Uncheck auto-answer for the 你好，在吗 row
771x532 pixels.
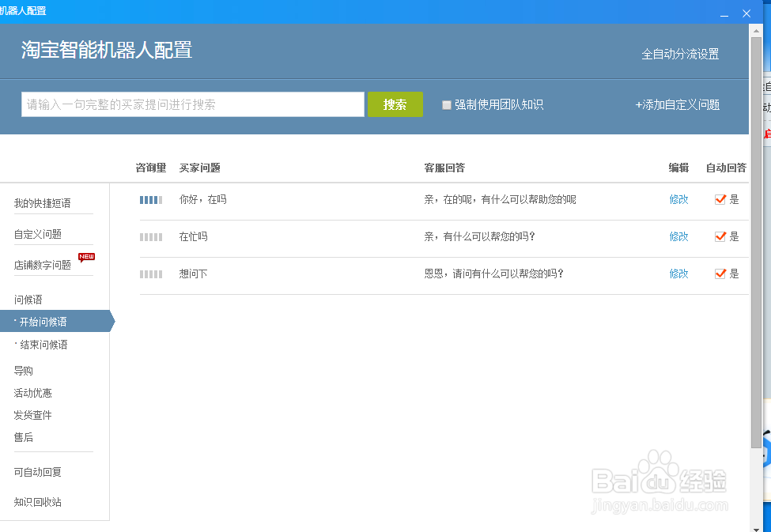pos(720,199)
